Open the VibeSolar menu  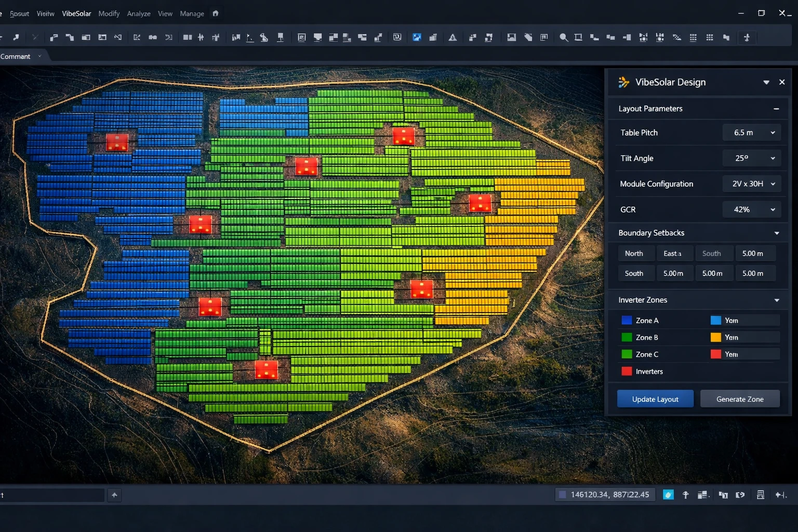(76, 14)
